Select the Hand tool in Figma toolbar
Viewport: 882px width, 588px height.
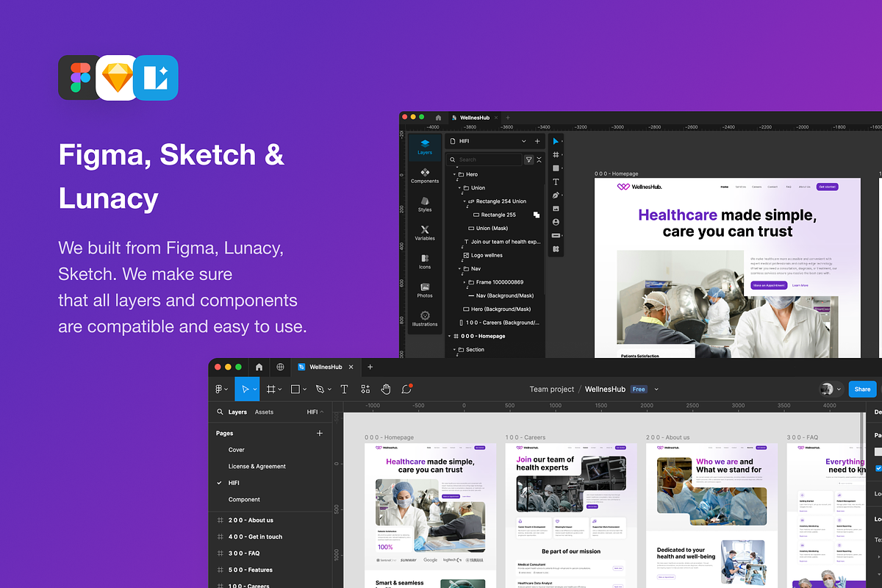tap(386, 389)
